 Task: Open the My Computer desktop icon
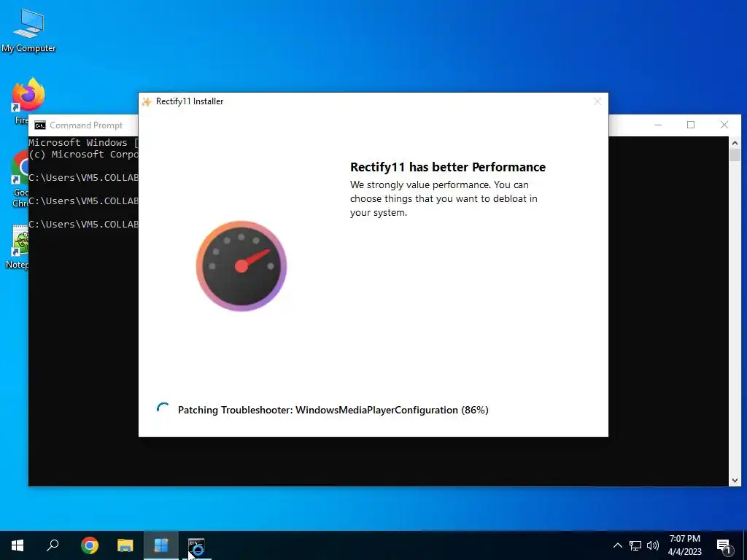point(28,29)
